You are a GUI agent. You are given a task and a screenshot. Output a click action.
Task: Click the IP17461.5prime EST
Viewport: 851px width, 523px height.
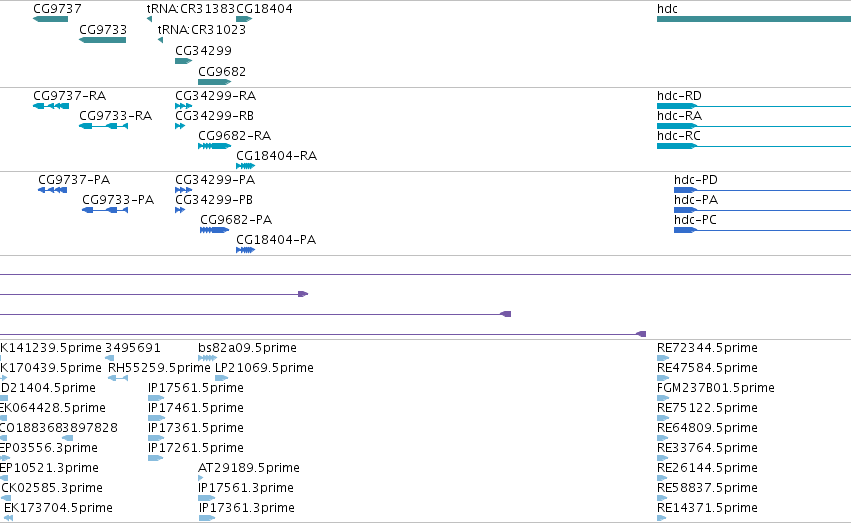pyautogui.click(x=156, y=419)
